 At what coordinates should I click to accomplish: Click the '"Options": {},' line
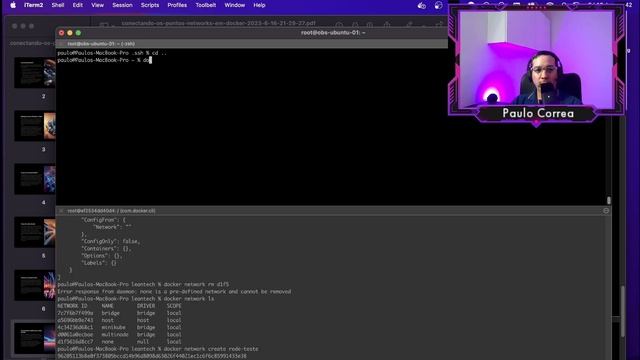coord(102,256)
